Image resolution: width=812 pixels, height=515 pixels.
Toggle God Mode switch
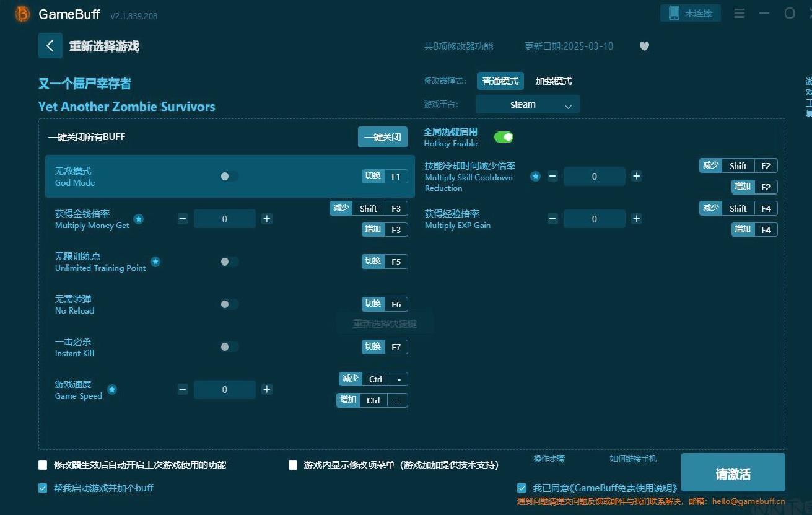229,177
